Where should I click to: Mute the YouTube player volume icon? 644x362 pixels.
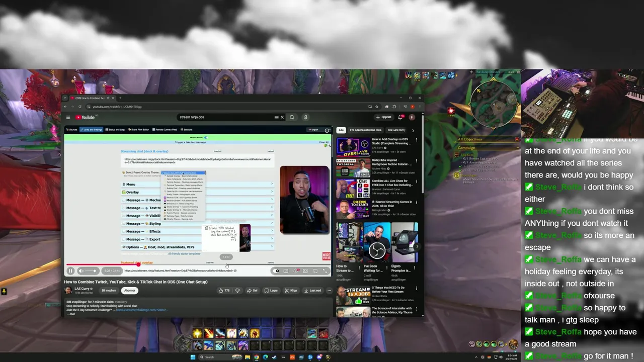[81, 270]
